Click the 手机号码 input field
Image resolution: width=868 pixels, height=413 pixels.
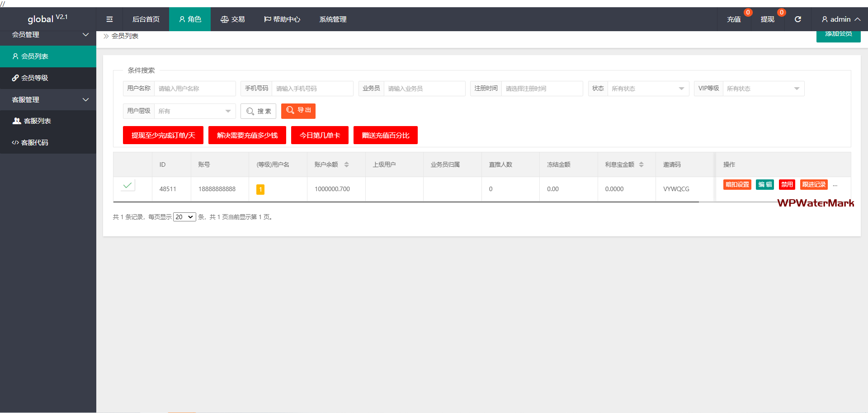tap(312, 89)
